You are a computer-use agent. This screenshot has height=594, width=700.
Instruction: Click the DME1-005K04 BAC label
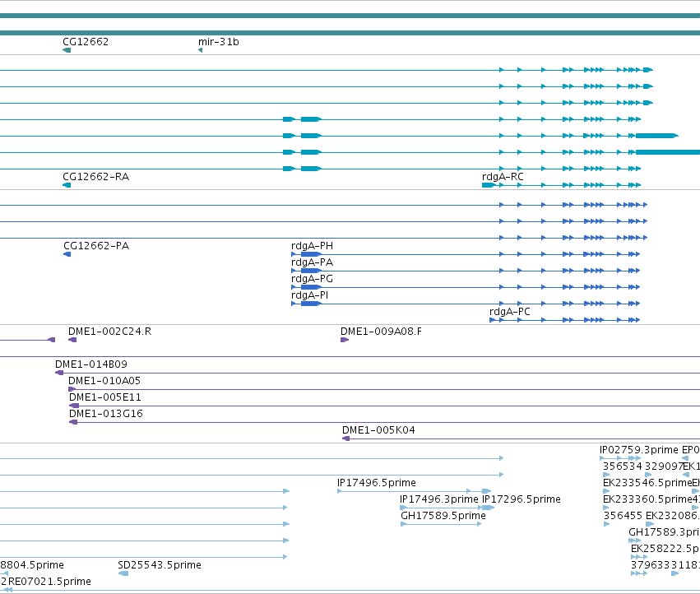[378, 430]
